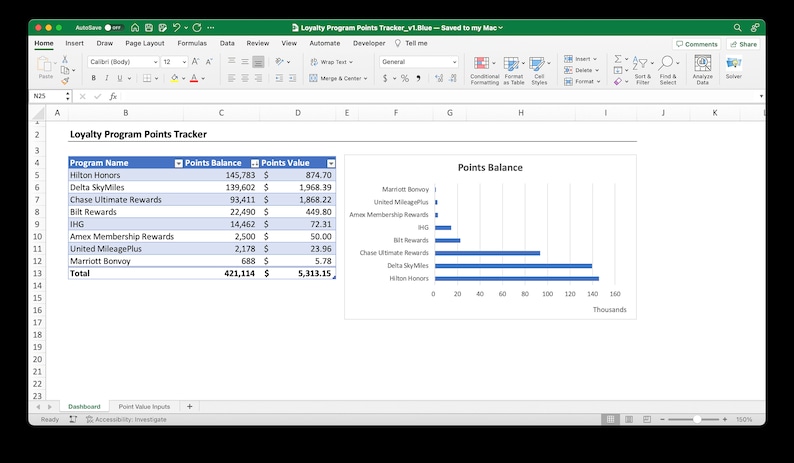Open the Developer ribbon tab
The height and width of the screenshot is (463, 794).
tap(369, 43)
